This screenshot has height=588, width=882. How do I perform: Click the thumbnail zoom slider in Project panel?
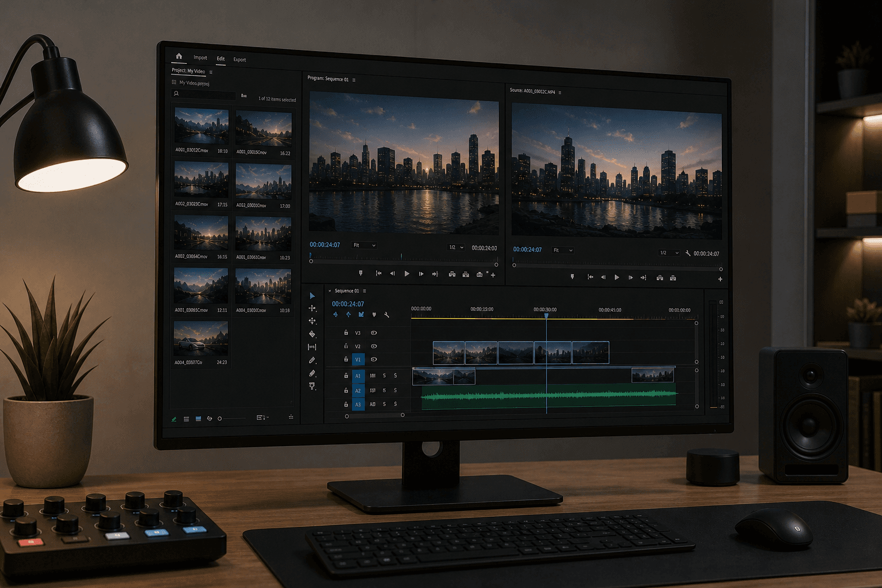232,419
